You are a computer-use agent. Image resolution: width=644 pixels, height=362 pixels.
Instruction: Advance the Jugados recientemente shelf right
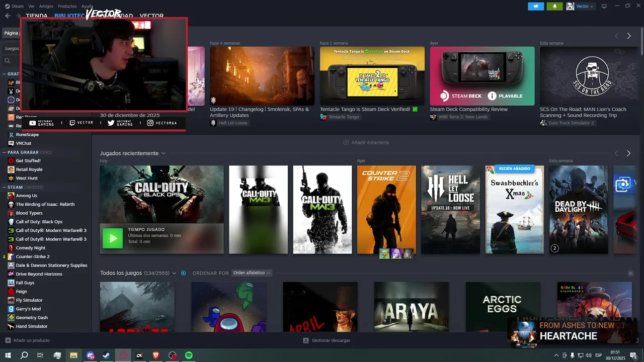coord(628,153)
